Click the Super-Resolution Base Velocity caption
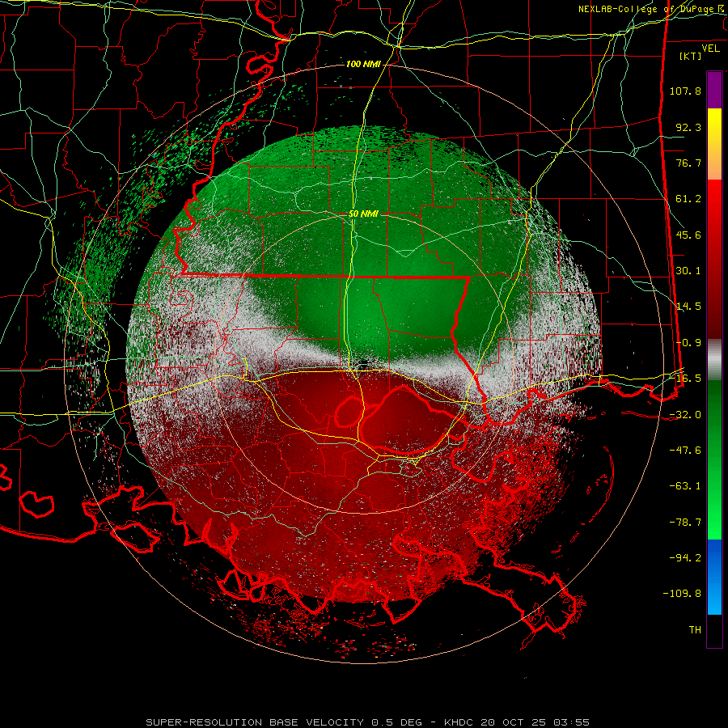 point(368,722)
